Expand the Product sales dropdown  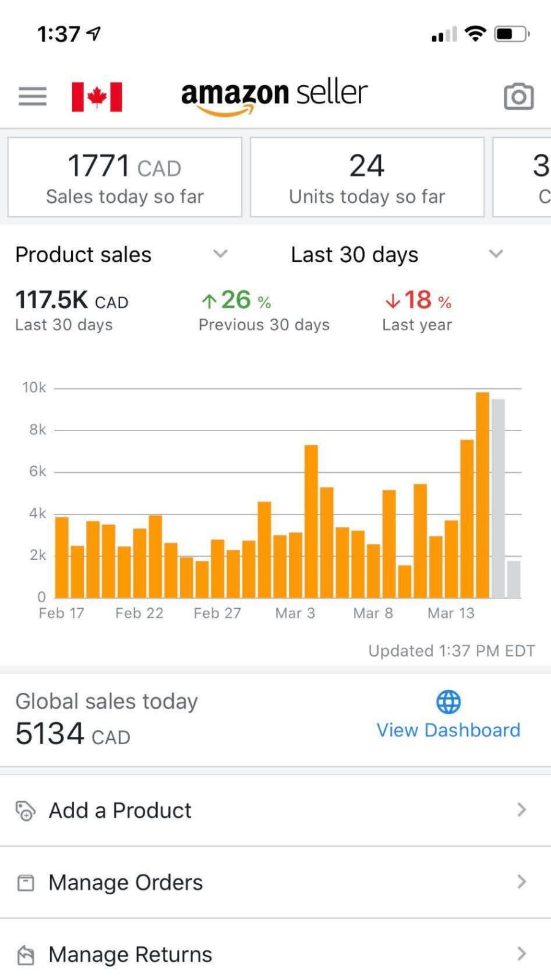point(220,254)
